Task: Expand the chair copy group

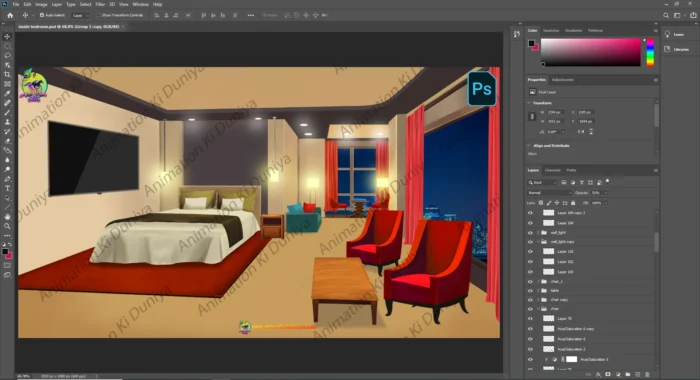Action: [538, 300]
